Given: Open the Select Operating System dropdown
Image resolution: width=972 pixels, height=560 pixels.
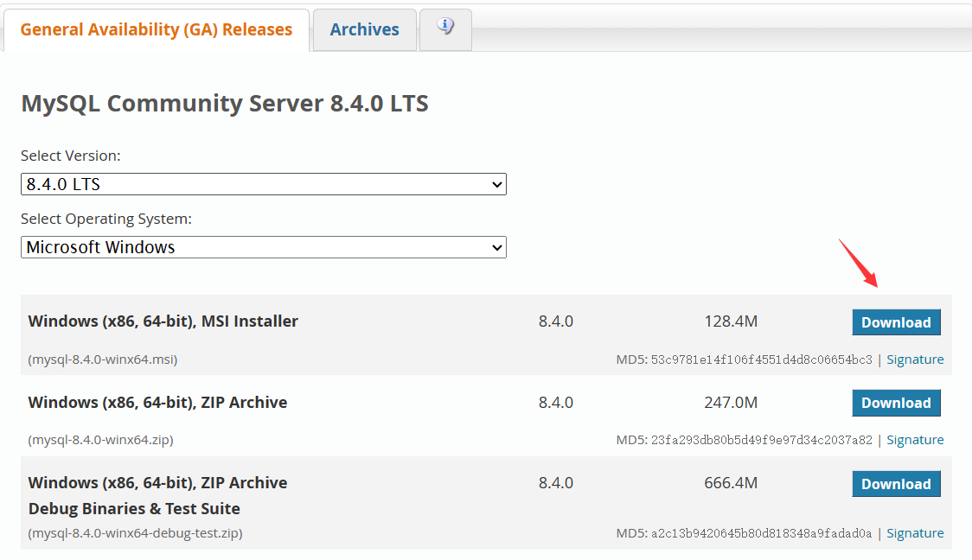Looking at the screenshot, I should click(x=263, y=247).
